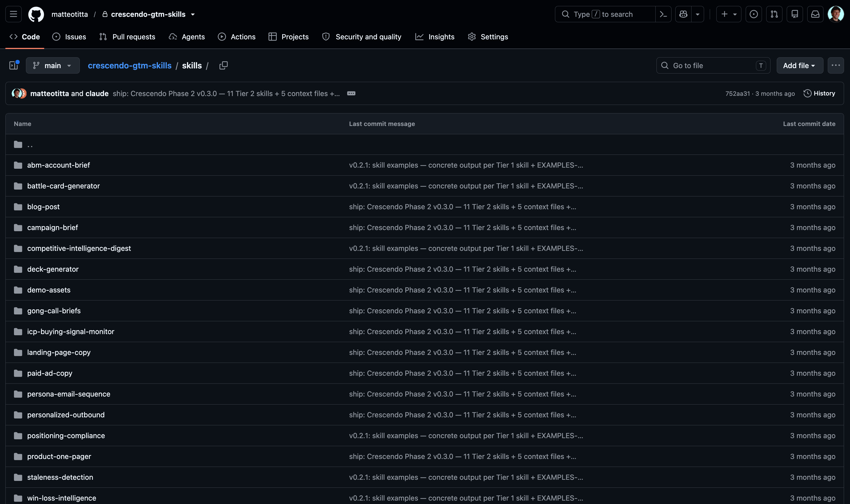Open the persona-email-sequence folder
Viewport: 850px width, 504px height.
point(69,394)
